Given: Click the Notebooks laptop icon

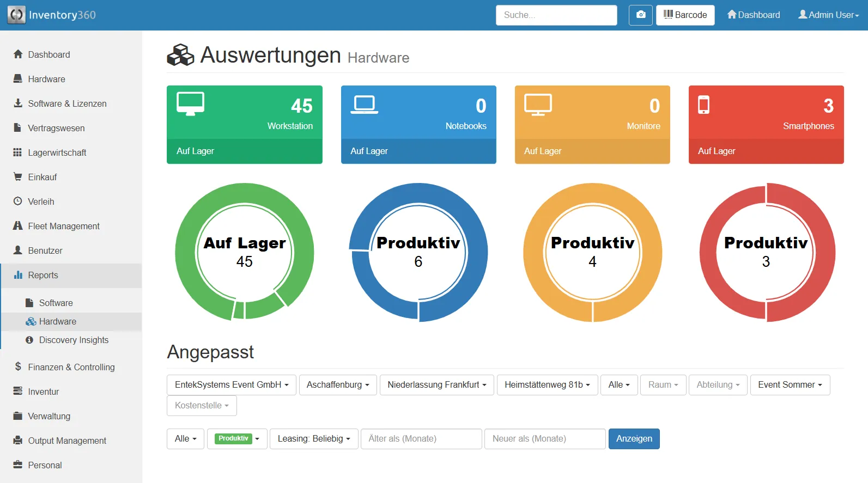Looking at the screenshot, I should coord(364,104).
